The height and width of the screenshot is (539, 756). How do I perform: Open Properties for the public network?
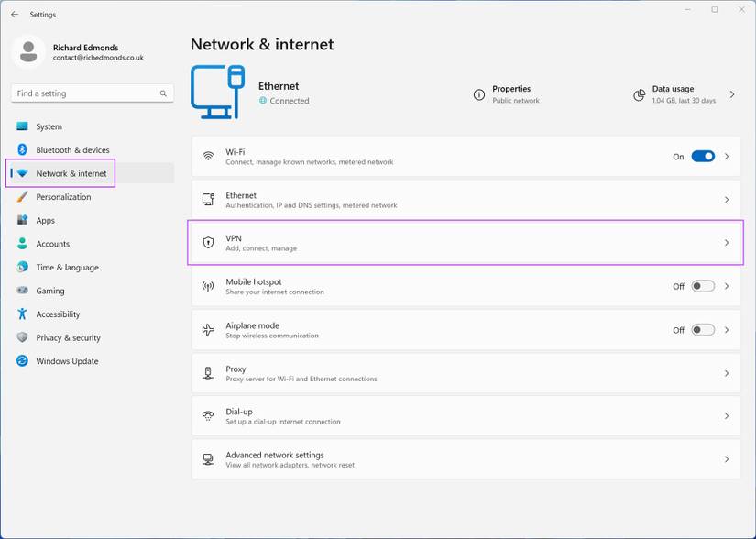point(512,93)
